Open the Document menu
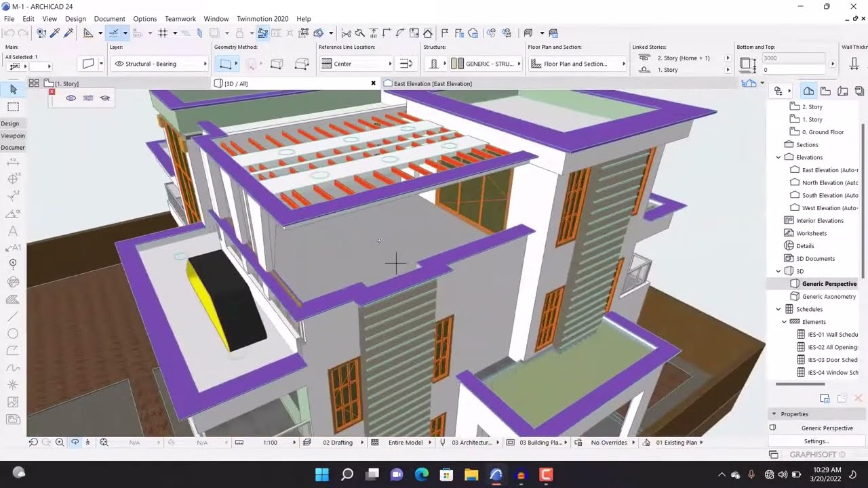868x488 pixels. click(x=109, y=19)
